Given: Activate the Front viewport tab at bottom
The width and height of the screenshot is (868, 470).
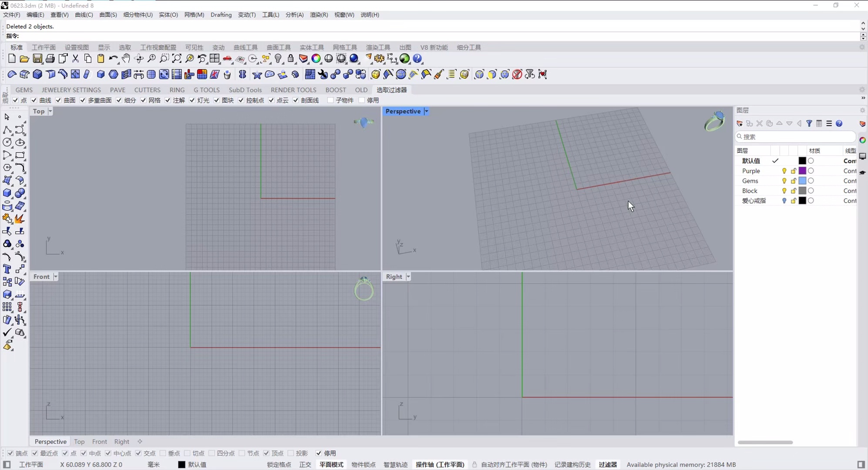Looking at the screenshot, I should click(100, 441).
